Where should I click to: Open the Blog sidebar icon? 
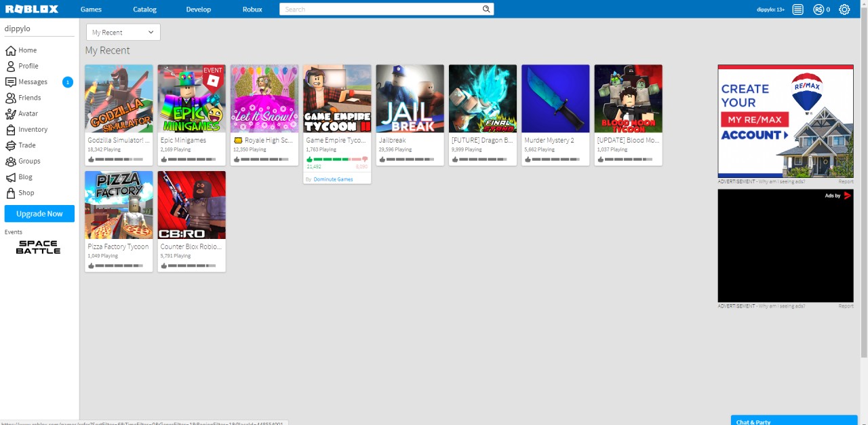(10, 177)
